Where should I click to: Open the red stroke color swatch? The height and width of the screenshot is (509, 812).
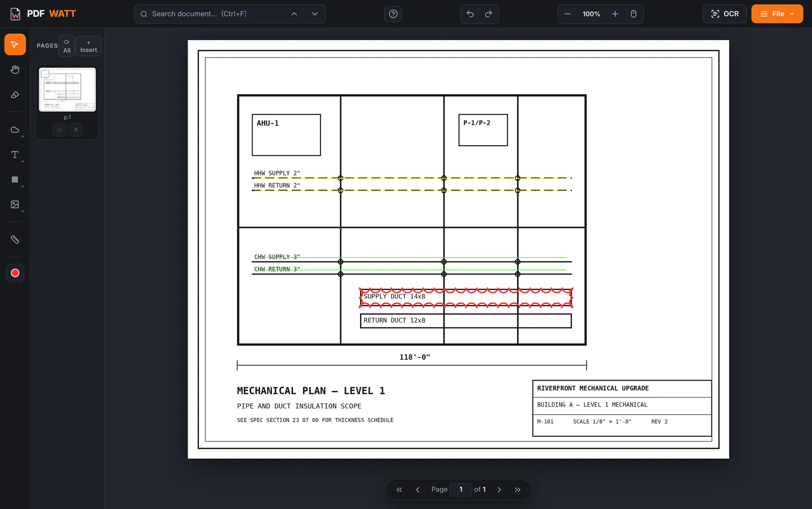tap(15, 273)
